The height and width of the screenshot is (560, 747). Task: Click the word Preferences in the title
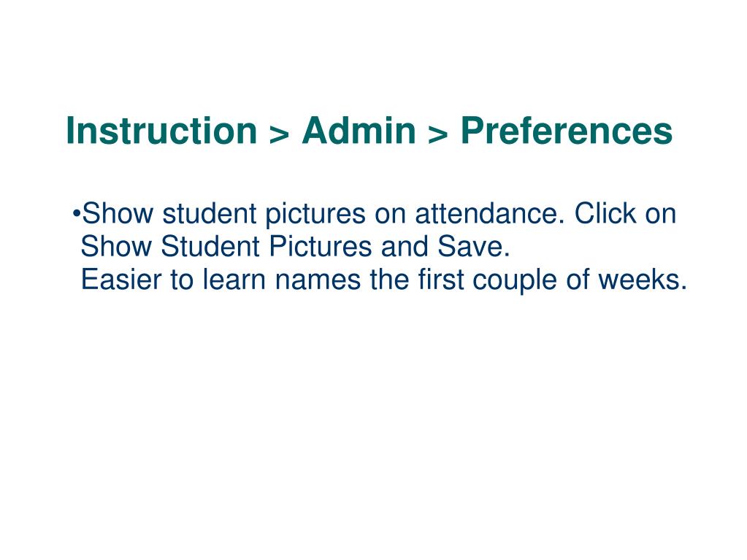click(x=567, y=131)
